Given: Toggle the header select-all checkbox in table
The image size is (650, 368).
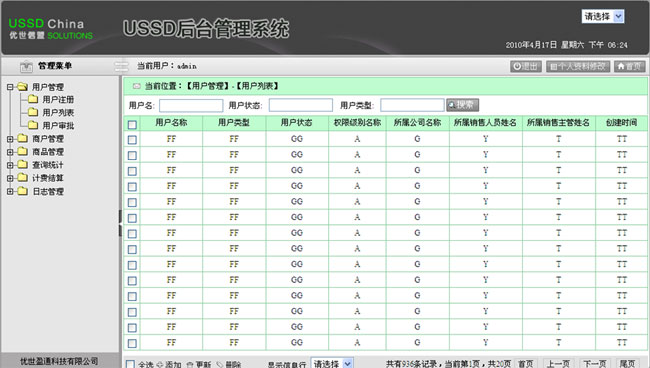Looking at the screenshot, I should pyautogui.click(x=132, y=124).
